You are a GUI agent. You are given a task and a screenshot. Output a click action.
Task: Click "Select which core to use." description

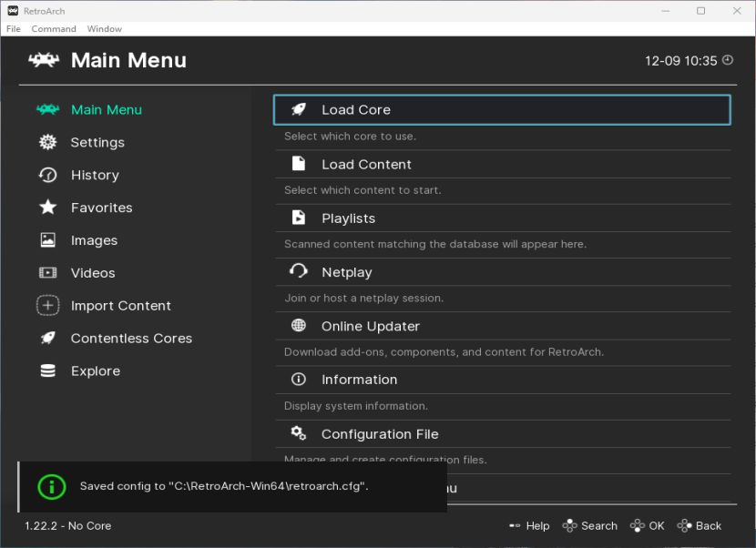coord(350,137)
